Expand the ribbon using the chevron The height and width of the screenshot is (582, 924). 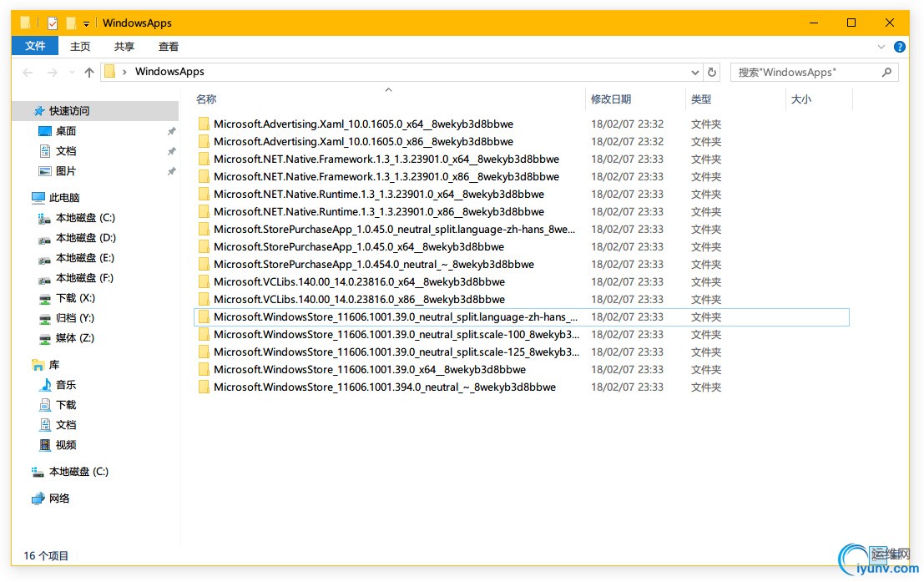pos(881,47)
